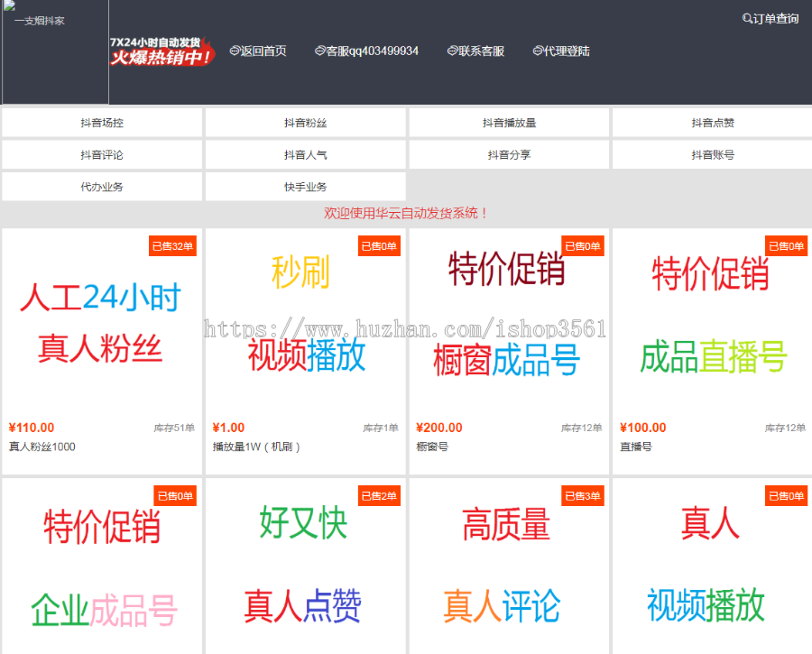Screen dimensions: 812x654
Task: Switch to the 抖音粉丝 category tab
Action: tap(303, 122)
